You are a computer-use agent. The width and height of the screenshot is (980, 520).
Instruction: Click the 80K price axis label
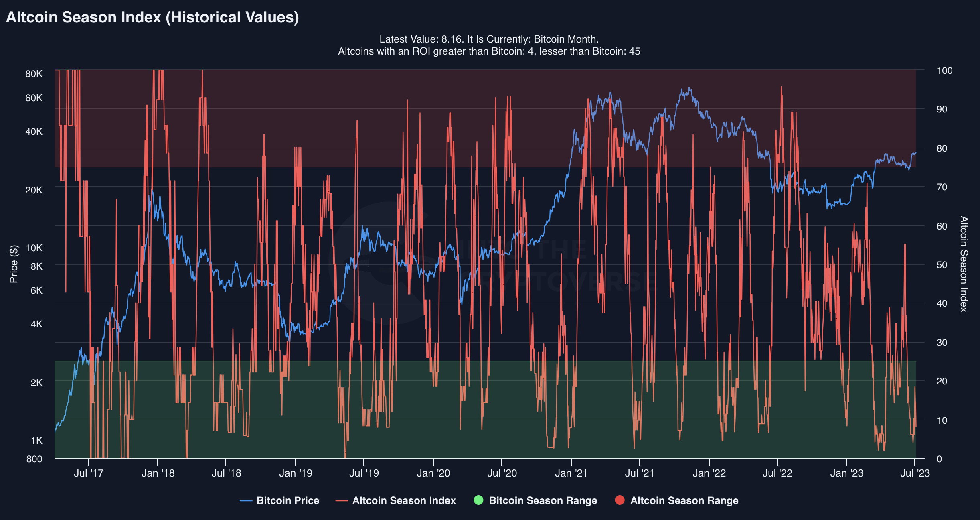click(34, 74)
